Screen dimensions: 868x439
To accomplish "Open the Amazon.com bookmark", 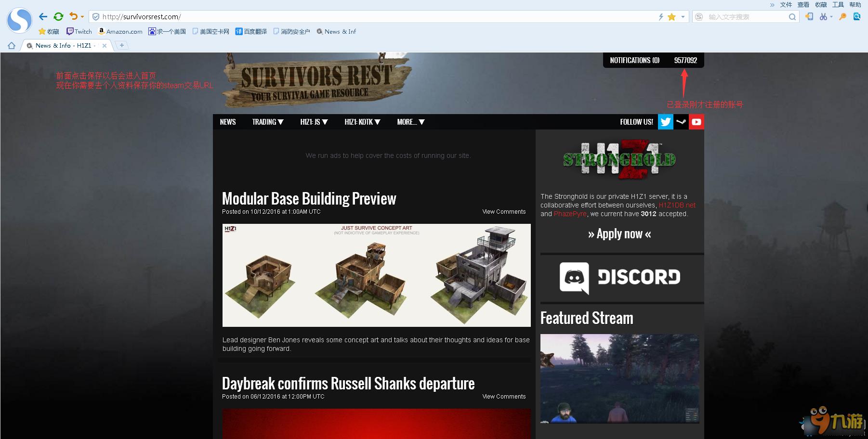I will click(120, 31).
